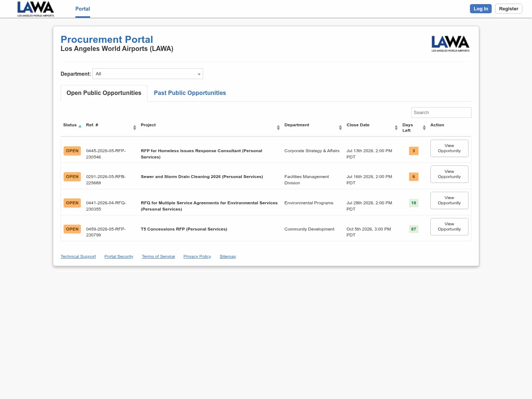The image size is (532, 399).
Task: View Opportunity for Homeless Issues Response Consultant
Action: point(449,148)
